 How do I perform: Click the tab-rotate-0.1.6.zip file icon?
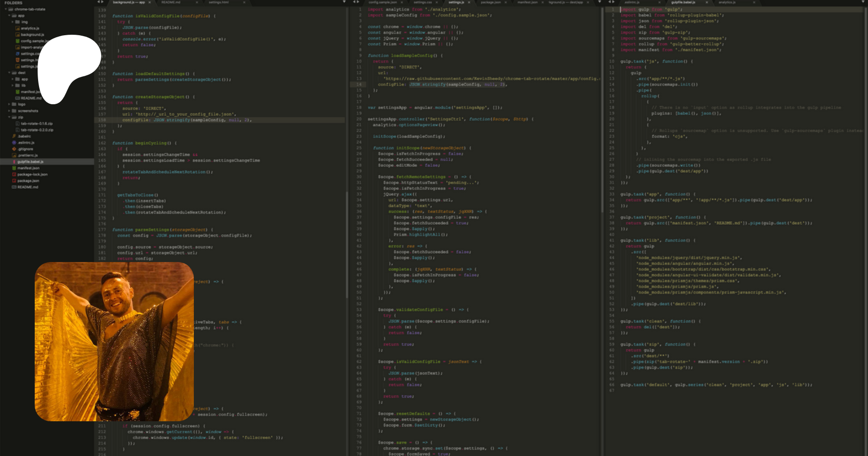[17, 124]
